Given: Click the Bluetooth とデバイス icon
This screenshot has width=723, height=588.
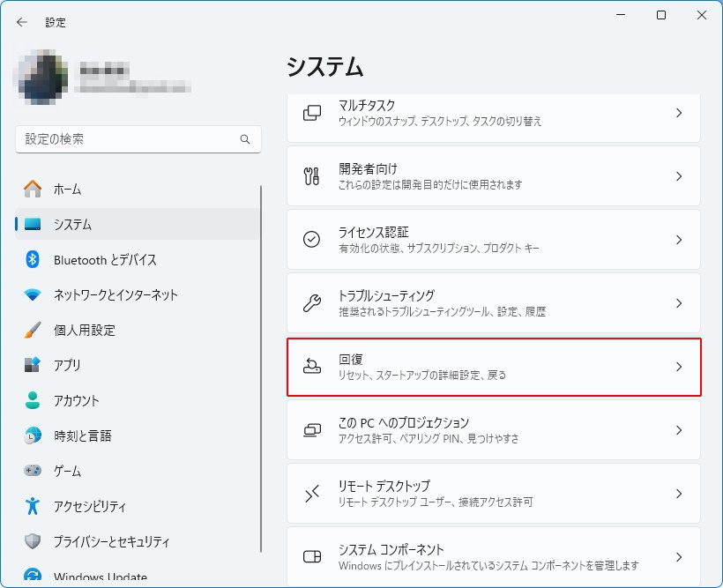Looking at the screenshot, I should pyautogui.click(x=33, y=259).
